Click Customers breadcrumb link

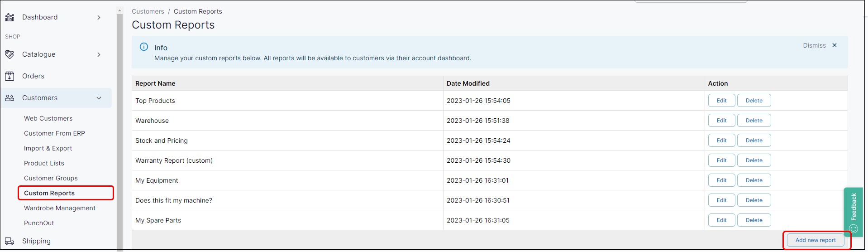click(x=148, y=11)
